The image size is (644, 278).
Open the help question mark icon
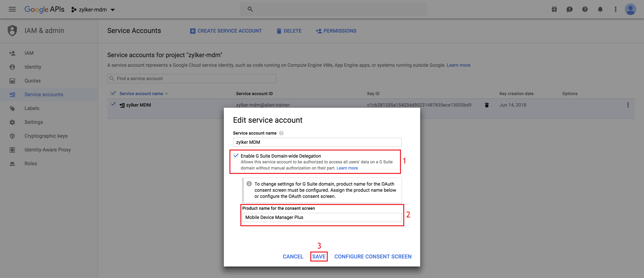coord(585,10)
